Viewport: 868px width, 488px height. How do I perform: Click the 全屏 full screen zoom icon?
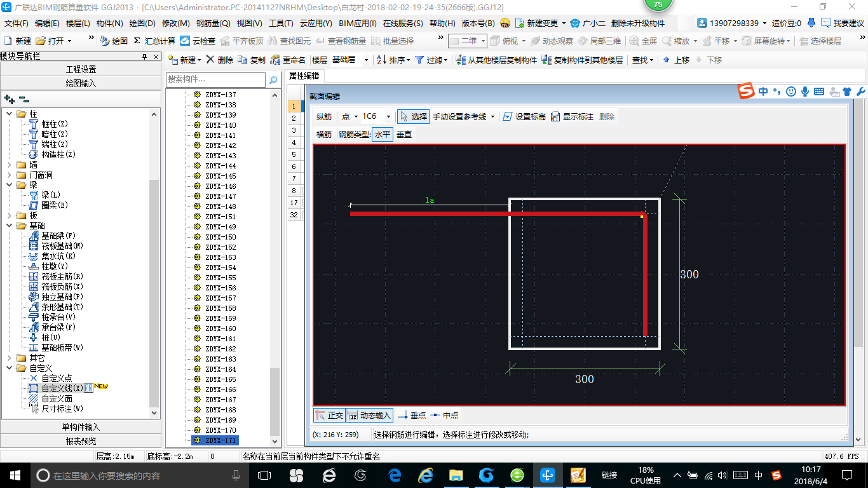tap(635, 41)
